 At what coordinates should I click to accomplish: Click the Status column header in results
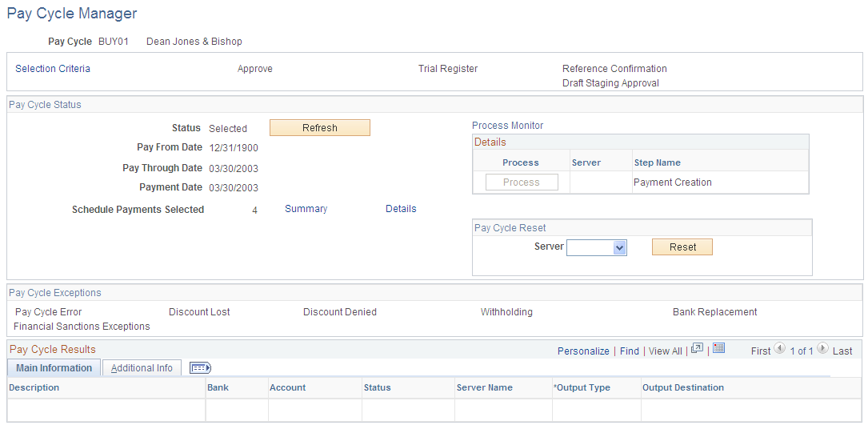[x=377, y=387]
